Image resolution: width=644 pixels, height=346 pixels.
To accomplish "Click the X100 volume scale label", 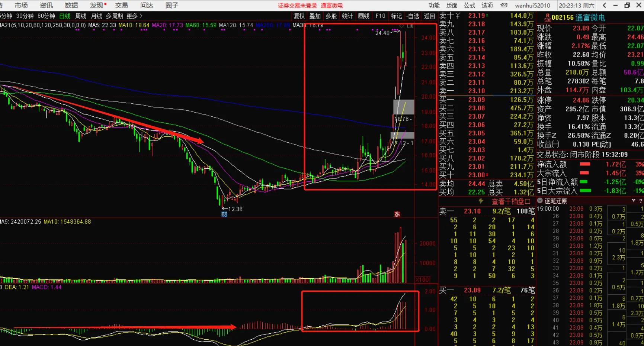I will pyautogui.click(x=422, y=279).
